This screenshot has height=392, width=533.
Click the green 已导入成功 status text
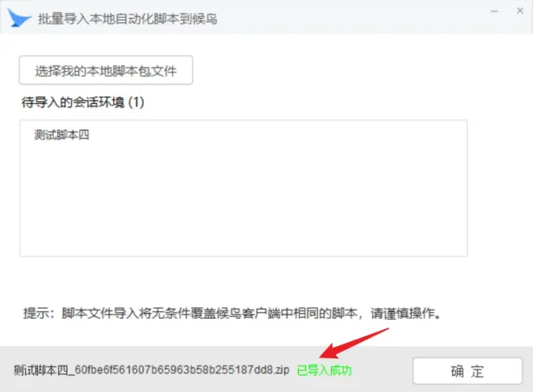(x=325, y=370)
